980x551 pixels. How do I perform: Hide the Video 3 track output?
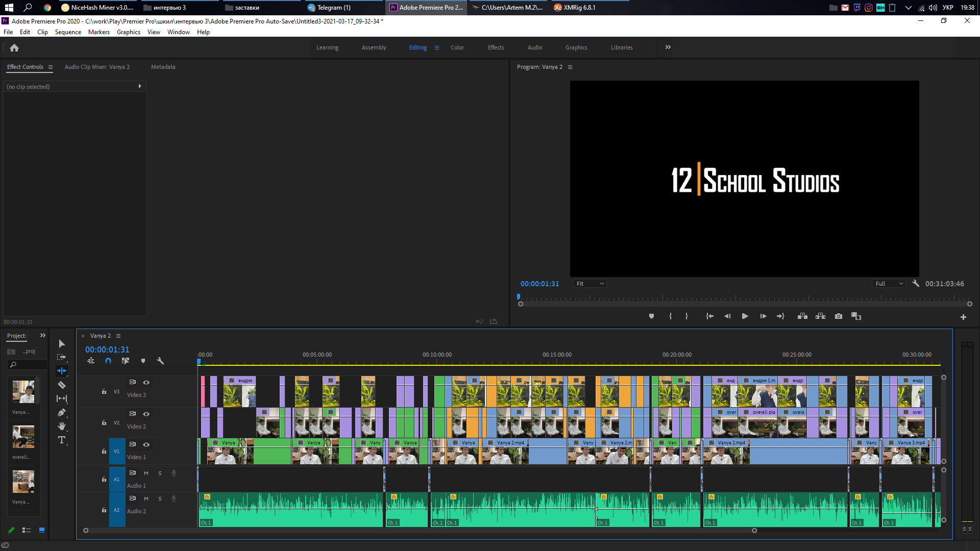[146, 382]
